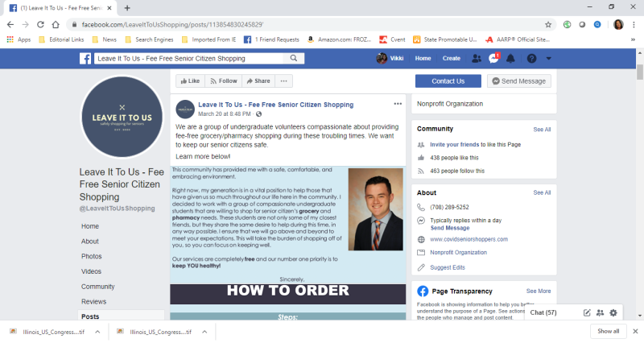Viewport: 644px width, 343px height.
Task: Open the Search Engines bookmark folder
Action: pos(149,39)
